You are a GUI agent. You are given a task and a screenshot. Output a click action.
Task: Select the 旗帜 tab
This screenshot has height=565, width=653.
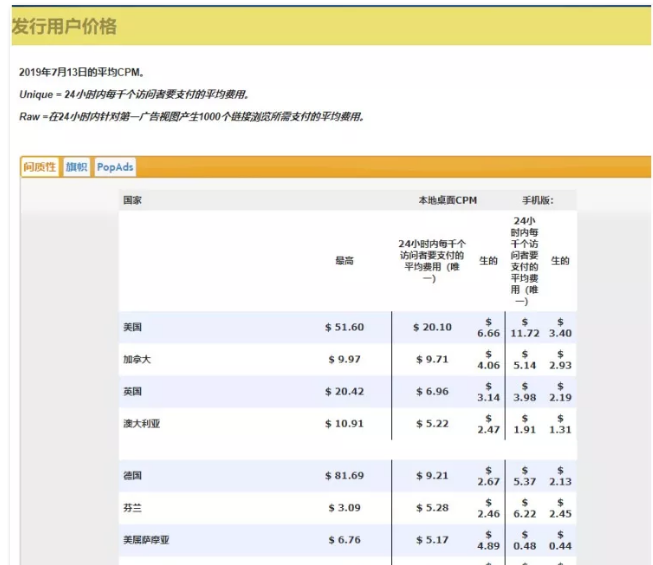pos(76,167)
